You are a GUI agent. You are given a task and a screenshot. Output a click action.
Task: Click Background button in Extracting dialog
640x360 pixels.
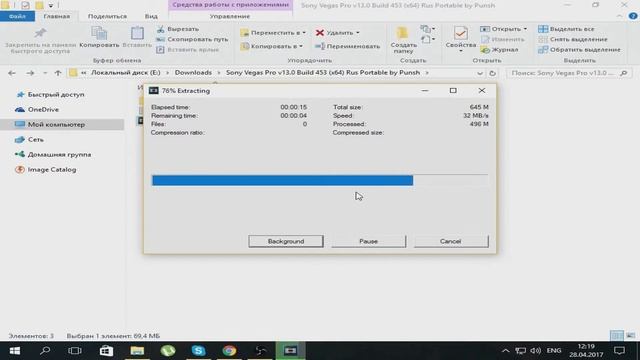[286, 241]
